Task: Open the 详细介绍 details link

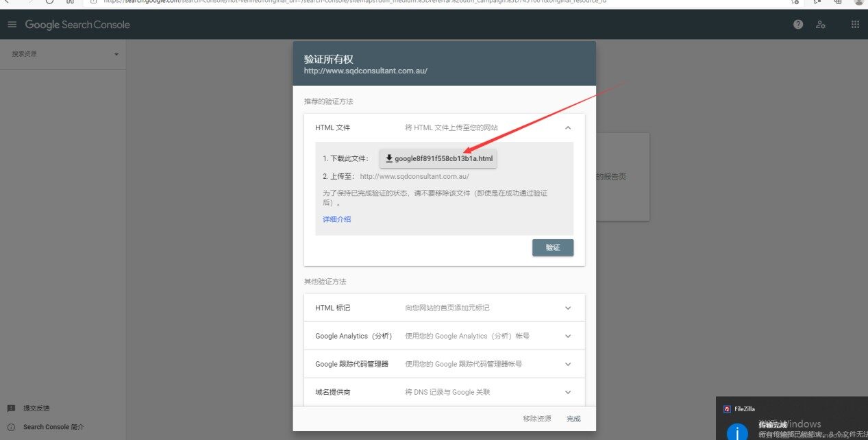Action: pos(337,219)
